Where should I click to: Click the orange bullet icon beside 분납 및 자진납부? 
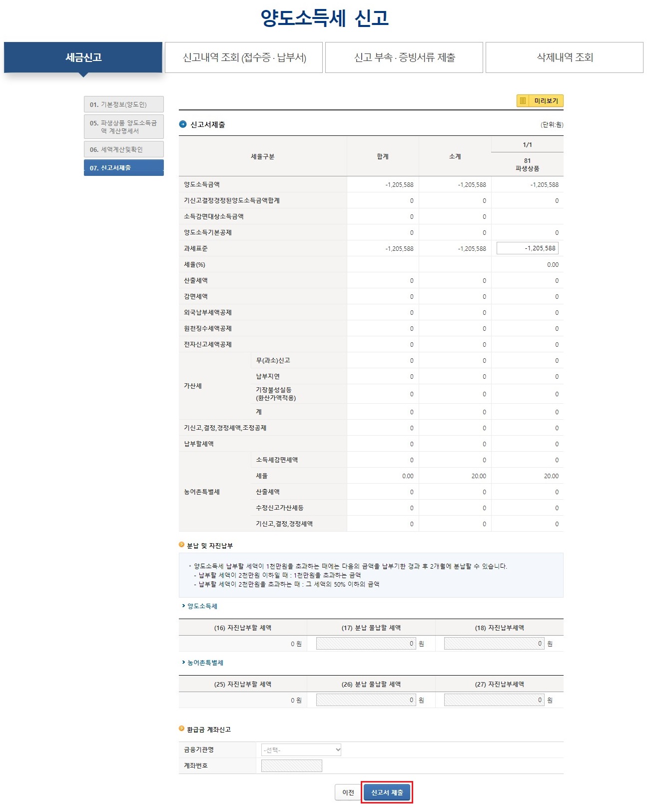pyautogui.click(x=182, y=545)
